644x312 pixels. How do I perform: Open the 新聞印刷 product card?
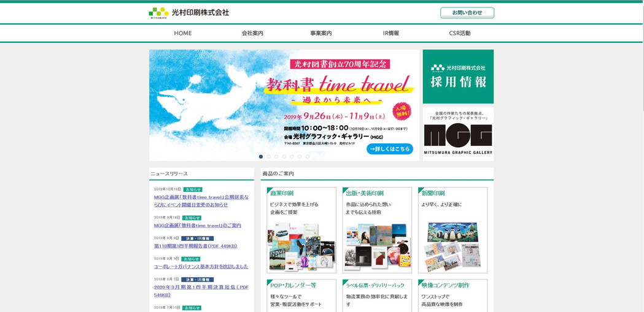coord(452,230)
